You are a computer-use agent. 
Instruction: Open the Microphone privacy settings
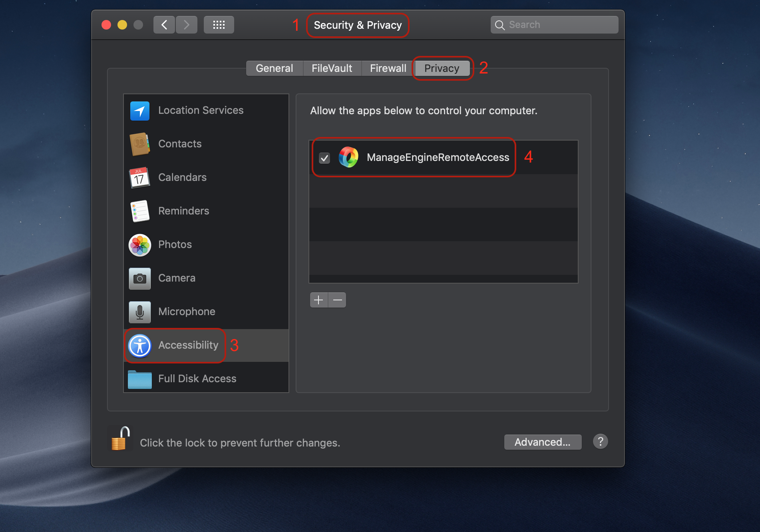click(187, 312)
